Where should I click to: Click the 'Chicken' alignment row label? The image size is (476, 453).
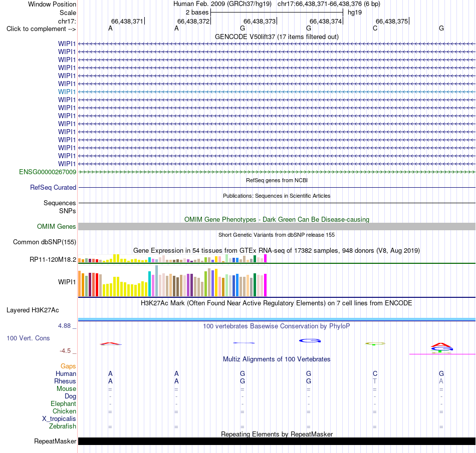(x=64, y=411)
